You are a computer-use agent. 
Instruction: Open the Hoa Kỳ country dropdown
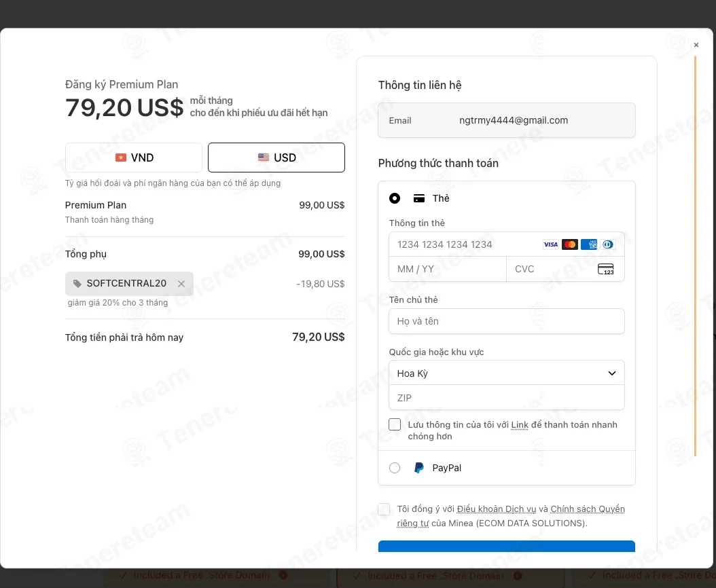[506, 373]
